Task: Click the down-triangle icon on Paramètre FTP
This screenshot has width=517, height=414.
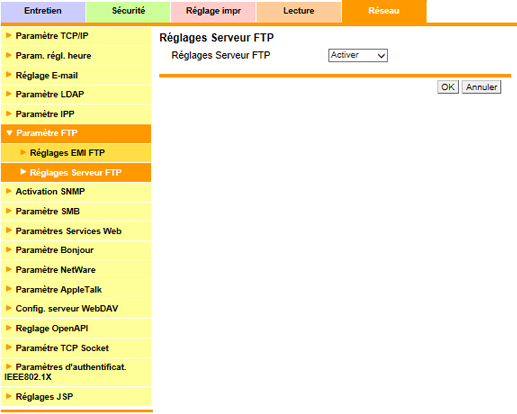Action: pos(9,133)
